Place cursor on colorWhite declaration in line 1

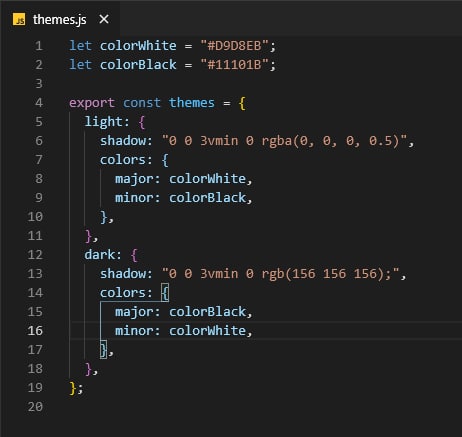pyautogui.click(x=138, y=46)
